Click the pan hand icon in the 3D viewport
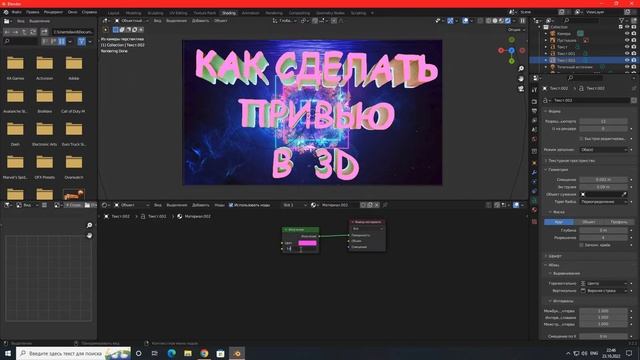 pos(521,78)
